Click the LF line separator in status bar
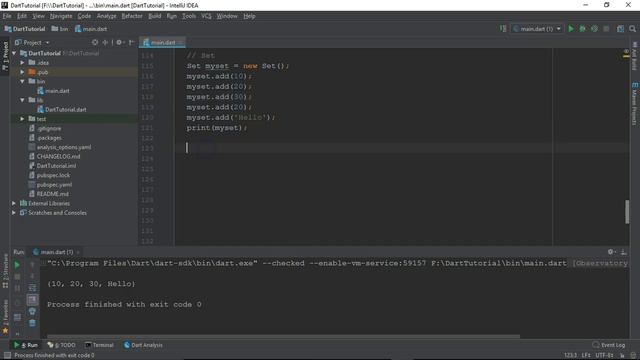Viewport: 640px width, 360px height. [x=586, y=355]
